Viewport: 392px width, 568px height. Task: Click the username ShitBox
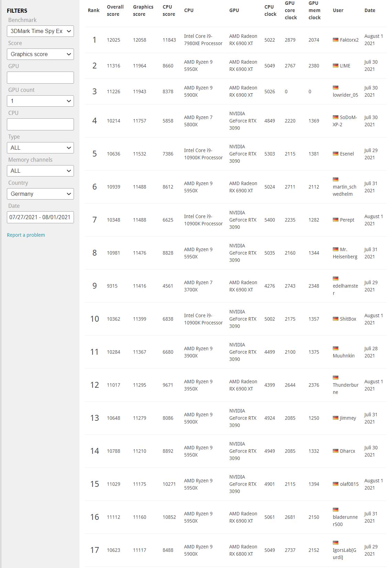[x=348, y=319]
